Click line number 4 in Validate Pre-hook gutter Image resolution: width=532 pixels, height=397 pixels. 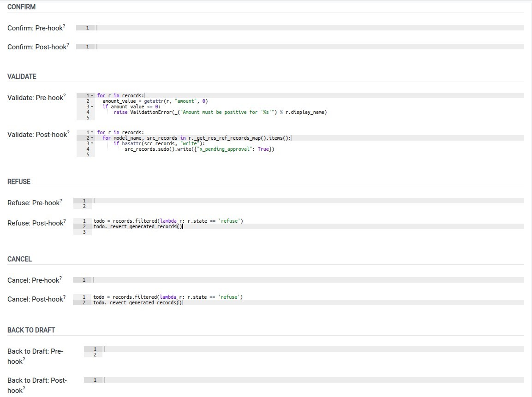pos(88,112)
